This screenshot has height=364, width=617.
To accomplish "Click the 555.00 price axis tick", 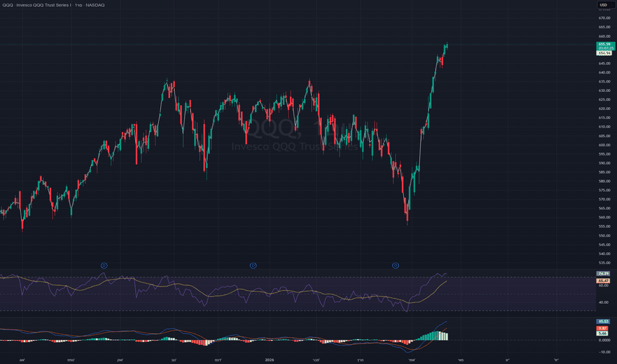I will (x=604, y=226).
